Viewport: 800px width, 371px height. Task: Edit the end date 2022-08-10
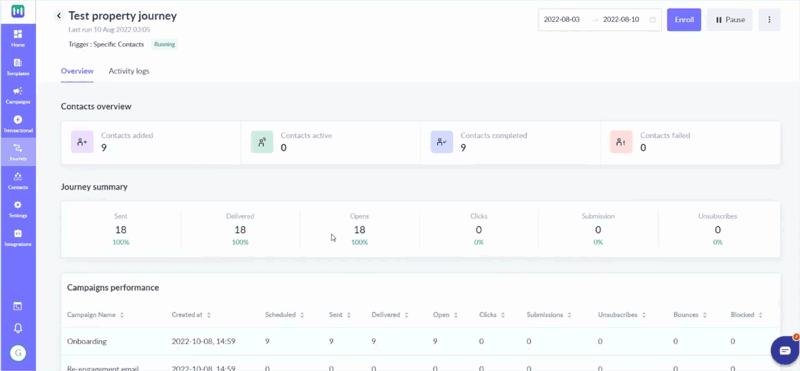[x=621, y=20]
